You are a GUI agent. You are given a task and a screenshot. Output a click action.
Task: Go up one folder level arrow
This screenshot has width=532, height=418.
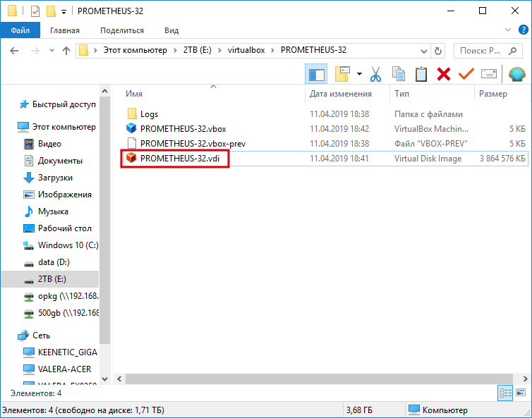pos(66,51)
